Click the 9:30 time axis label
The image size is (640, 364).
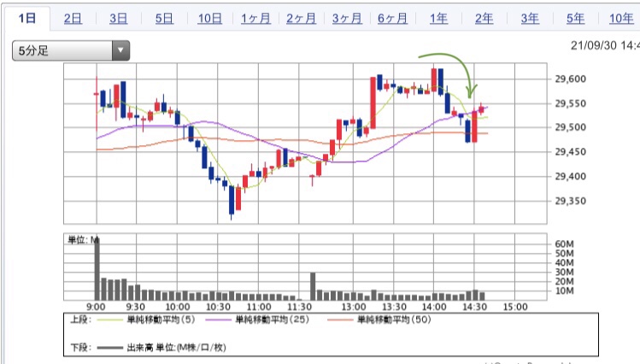click(136, 307)
